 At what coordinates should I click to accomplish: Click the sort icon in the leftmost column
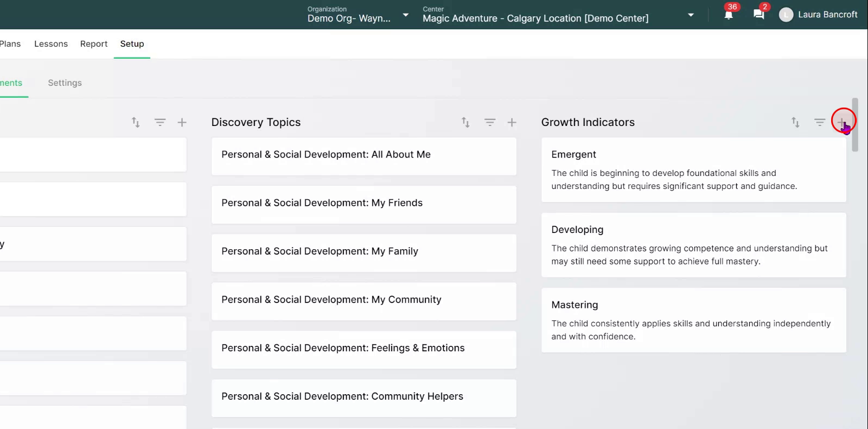pyautogui.click(x=136, y=122)
